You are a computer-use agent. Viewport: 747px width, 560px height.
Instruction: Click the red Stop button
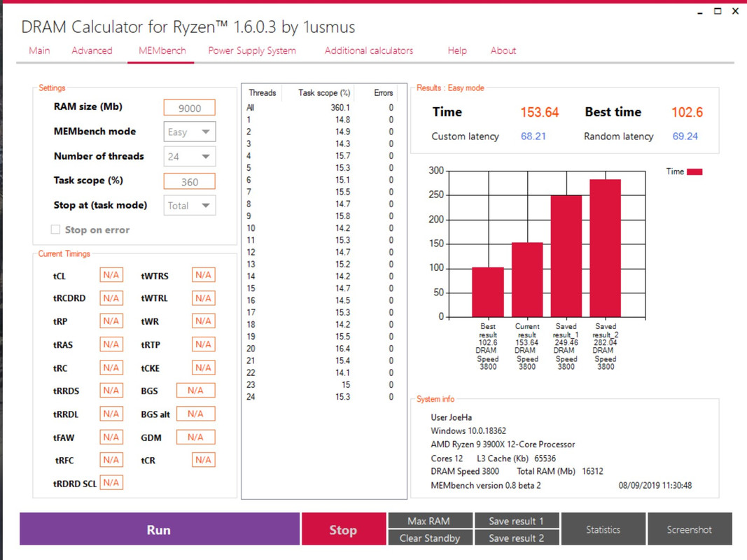[x=344, y=529]
